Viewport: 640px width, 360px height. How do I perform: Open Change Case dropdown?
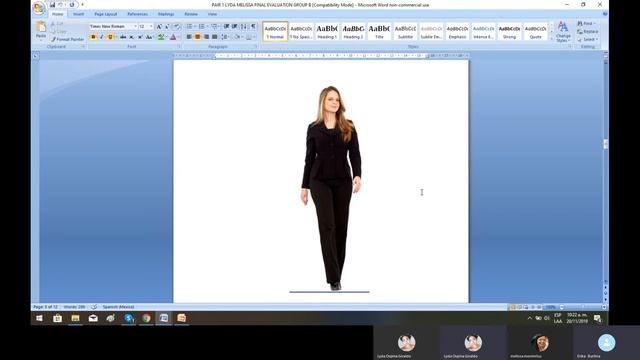(x=149, y=37)
